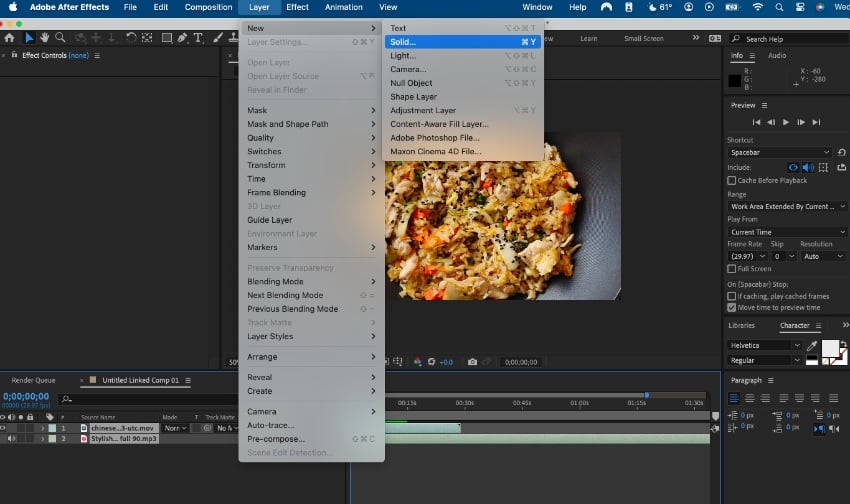Choose Adjustment Layer menu item

pyautogui.click(x=462, y=110)
